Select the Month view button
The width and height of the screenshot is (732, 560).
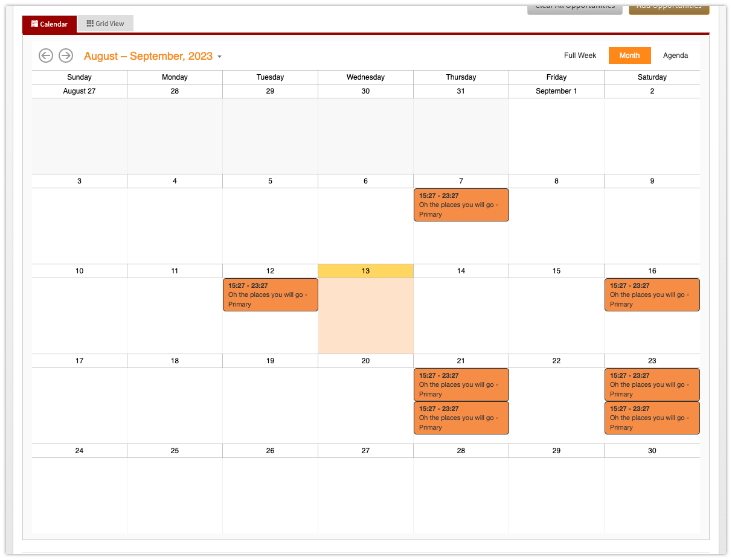tap(629, 56)
